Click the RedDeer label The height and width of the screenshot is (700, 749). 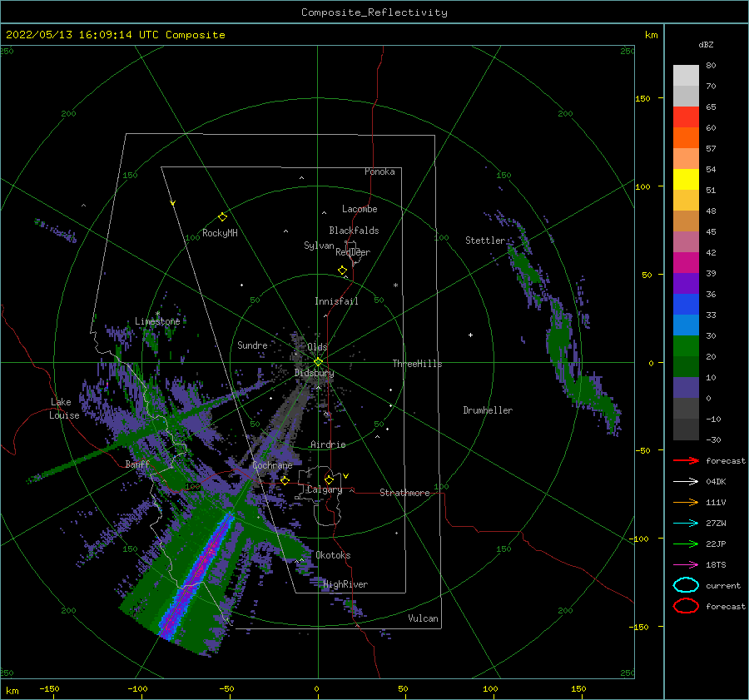pos(353,252)
